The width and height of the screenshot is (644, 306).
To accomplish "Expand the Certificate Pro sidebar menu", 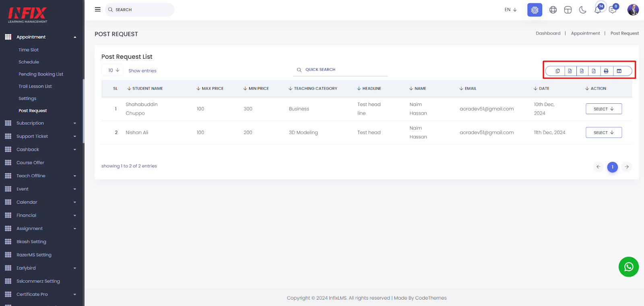I will [41, 294].
